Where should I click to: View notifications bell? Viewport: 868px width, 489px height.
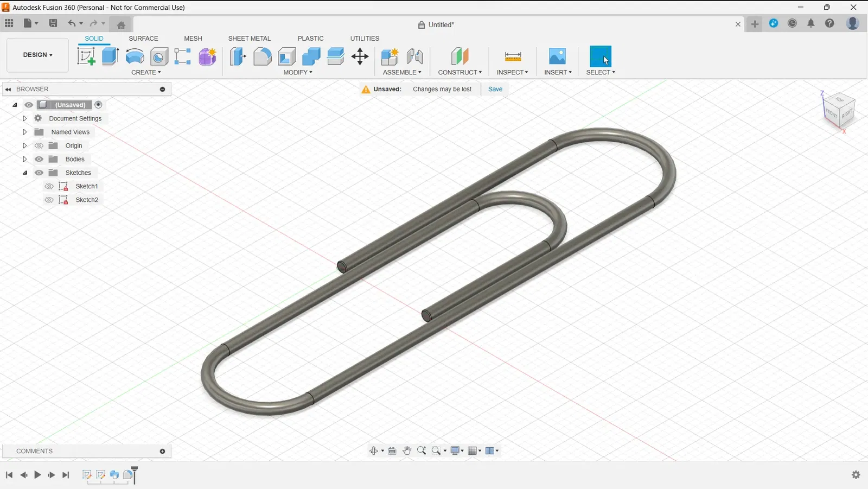pyautogui.click(x=811, y=23)
